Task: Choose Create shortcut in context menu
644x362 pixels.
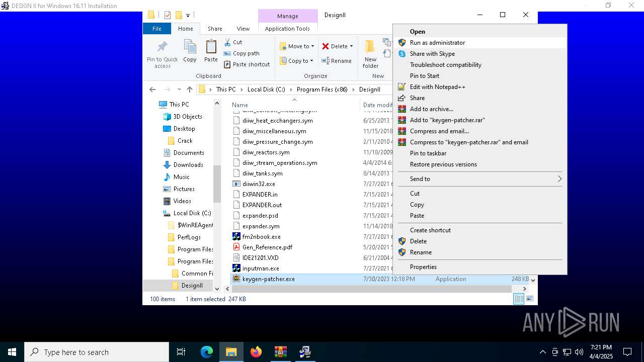Action: click(x=480, y=230)
